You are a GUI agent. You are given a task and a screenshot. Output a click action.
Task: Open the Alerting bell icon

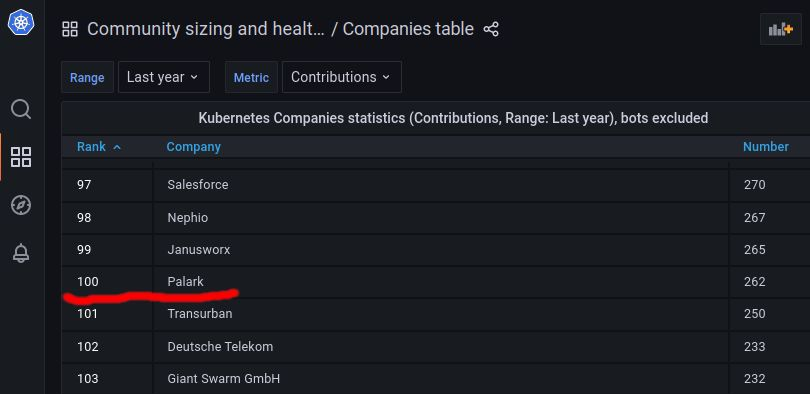click(x=21, y=253)
